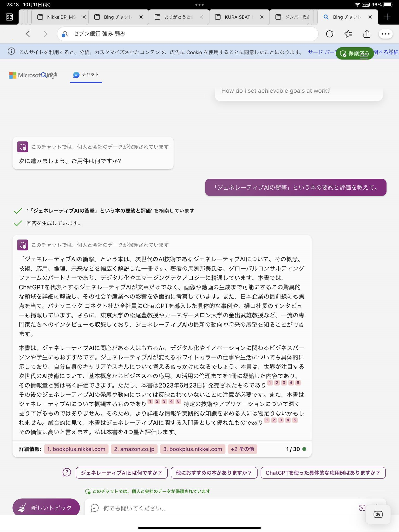The image size is (399, 532).
Task: Tap the 保護済み protected badge
Action: [x=355, y=53]
